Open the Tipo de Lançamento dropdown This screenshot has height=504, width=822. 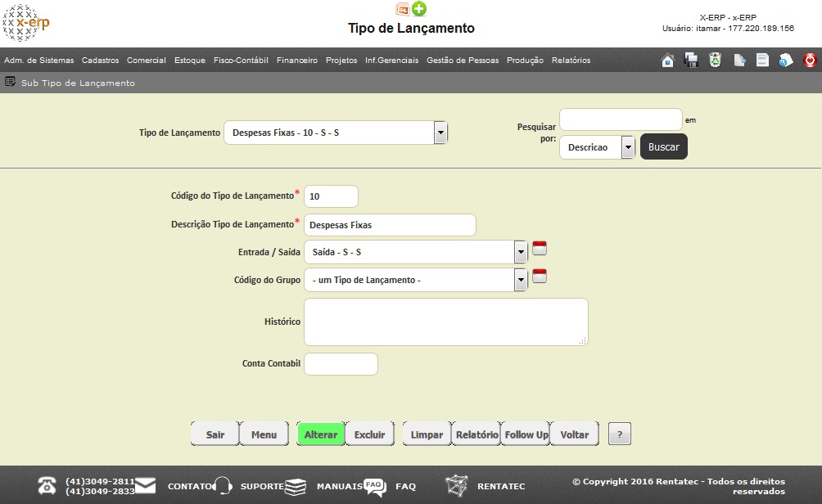(336, 133)
